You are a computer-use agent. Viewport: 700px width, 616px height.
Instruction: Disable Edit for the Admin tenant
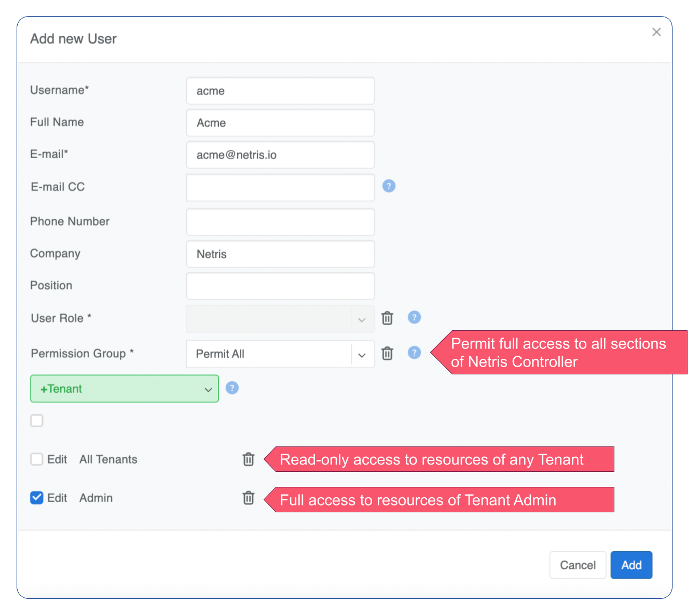pos(36,497)
